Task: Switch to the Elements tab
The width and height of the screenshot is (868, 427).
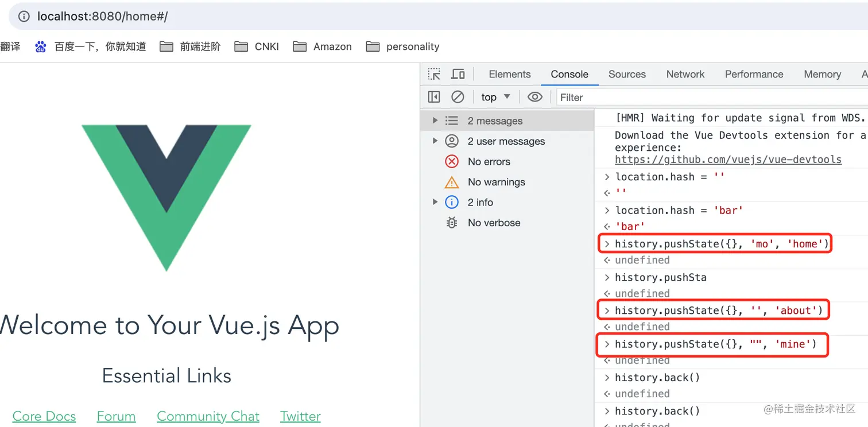Action: point(510,74)
